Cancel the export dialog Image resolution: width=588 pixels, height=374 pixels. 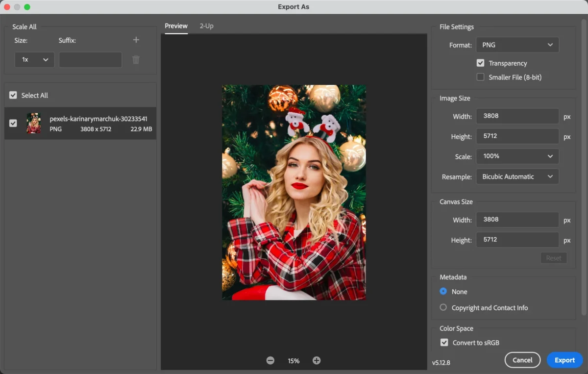522,359
